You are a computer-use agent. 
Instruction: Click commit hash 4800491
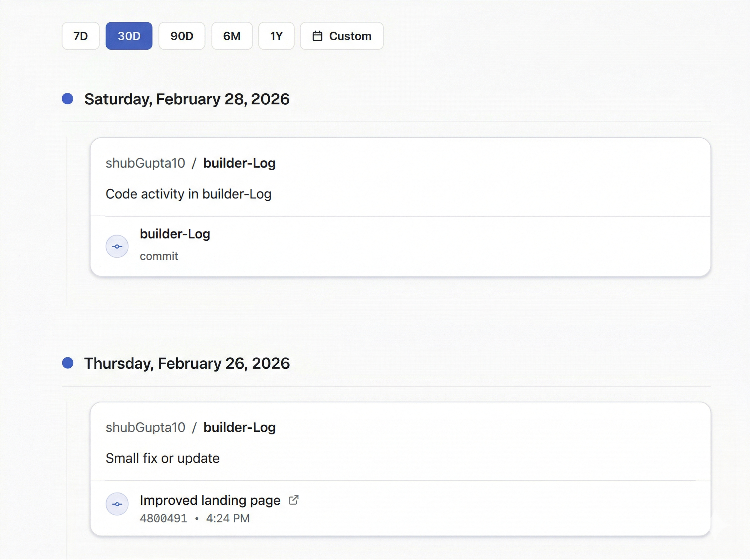tap(164, 518)
